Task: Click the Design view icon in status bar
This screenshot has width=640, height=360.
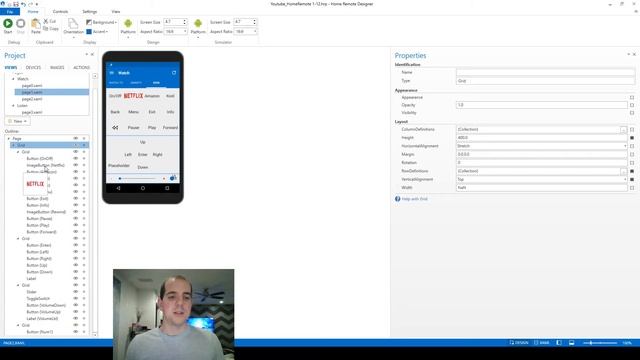Action: click(x=512, y=343)
